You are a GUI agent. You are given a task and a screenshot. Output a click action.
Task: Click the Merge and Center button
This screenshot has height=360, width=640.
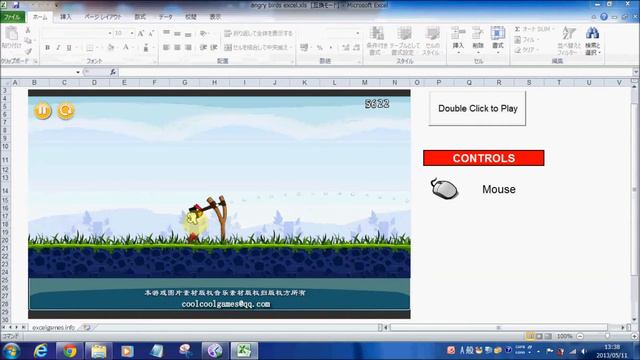pyautogui.click(x=258, y=48)
